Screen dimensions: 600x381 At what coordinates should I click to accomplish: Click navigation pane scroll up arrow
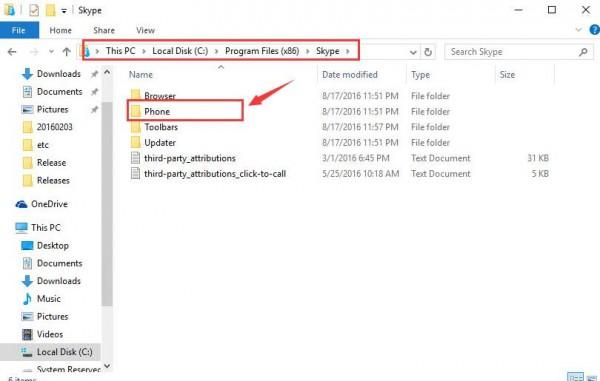click(107, 72)
